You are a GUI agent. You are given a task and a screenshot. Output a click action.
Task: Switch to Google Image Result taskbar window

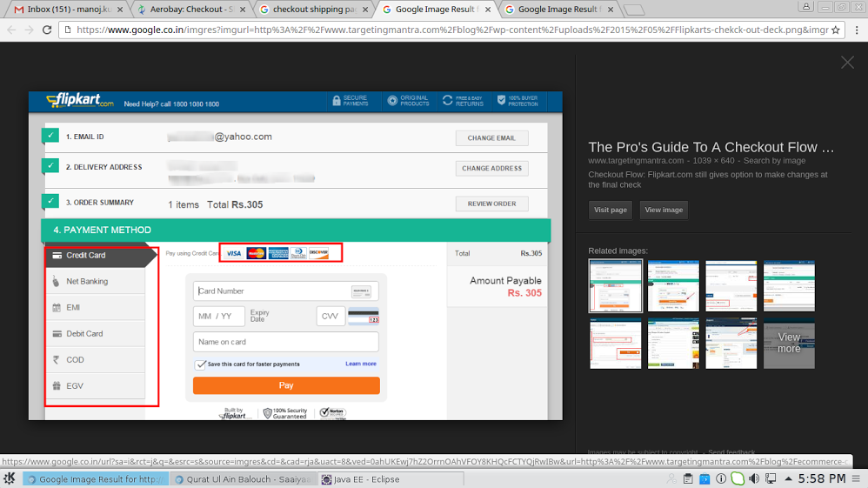pos(95,479)
